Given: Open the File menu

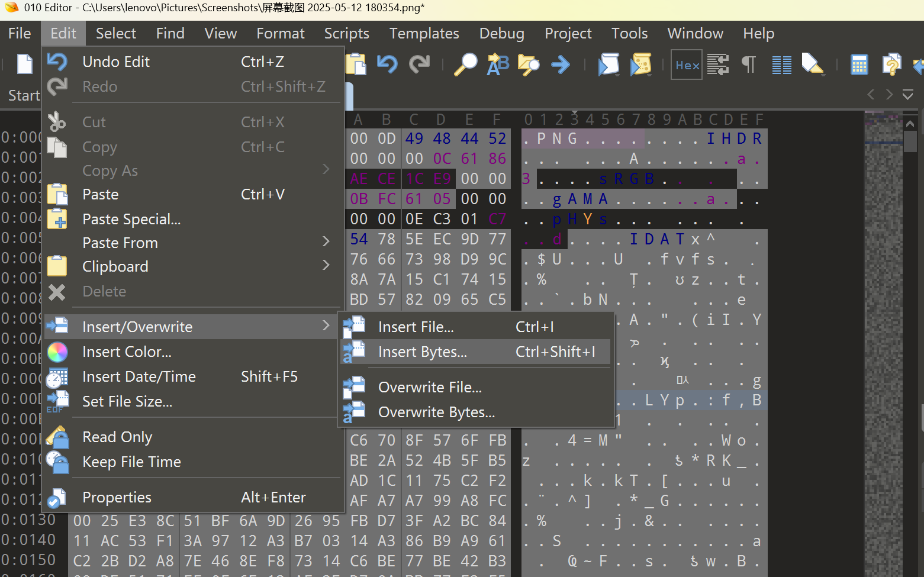Looking at the screenshot, I should 20,33.
